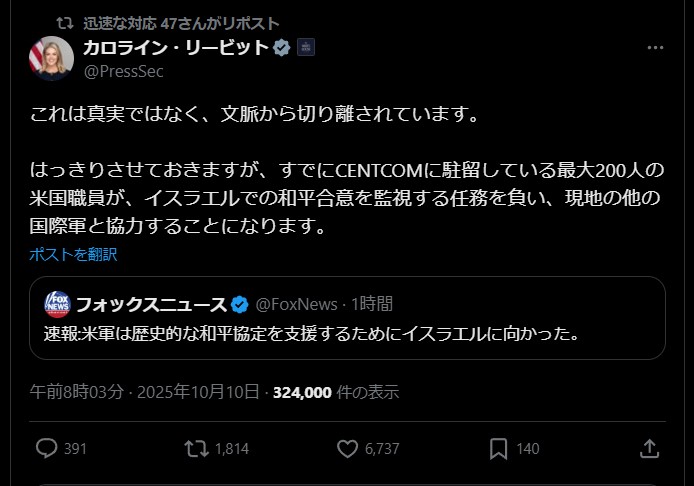Click the government affiliation badge icon

point(306,47)
